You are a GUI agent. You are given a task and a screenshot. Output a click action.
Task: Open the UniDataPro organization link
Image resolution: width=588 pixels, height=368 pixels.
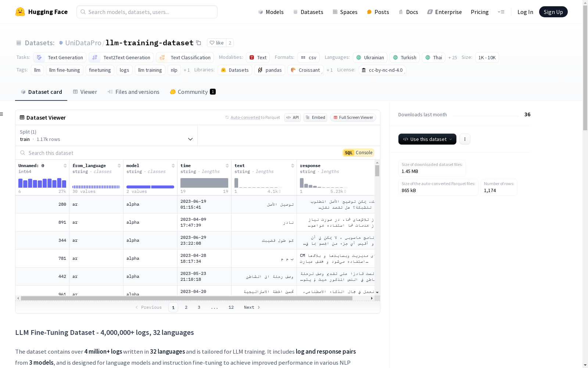click(x=83, y=43)
